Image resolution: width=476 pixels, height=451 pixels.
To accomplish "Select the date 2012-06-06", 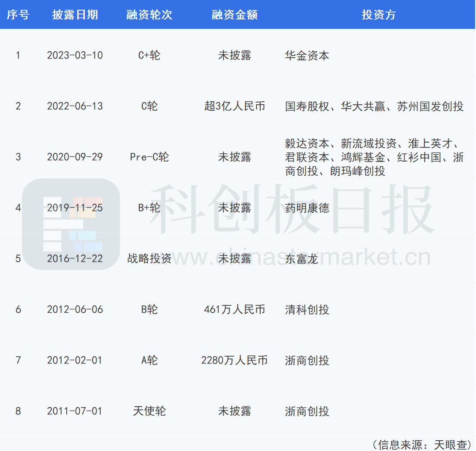I will pos(75,310).
